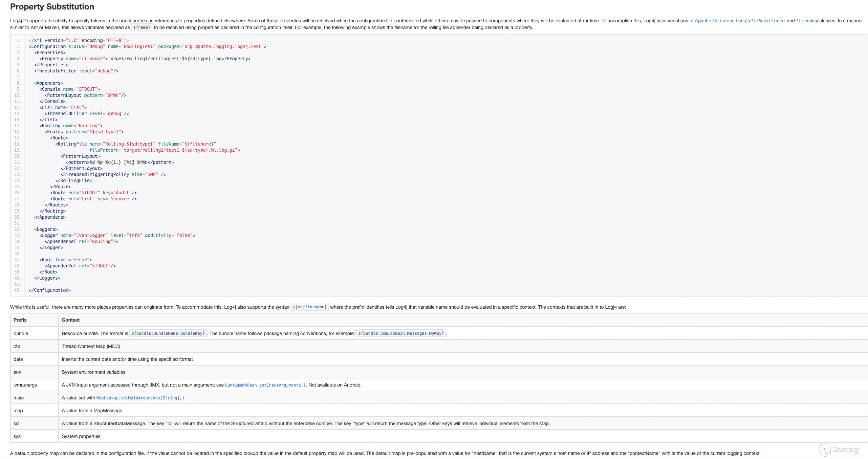
Task: Click the RollingFile fileName code line
Action: click(135, 144)
